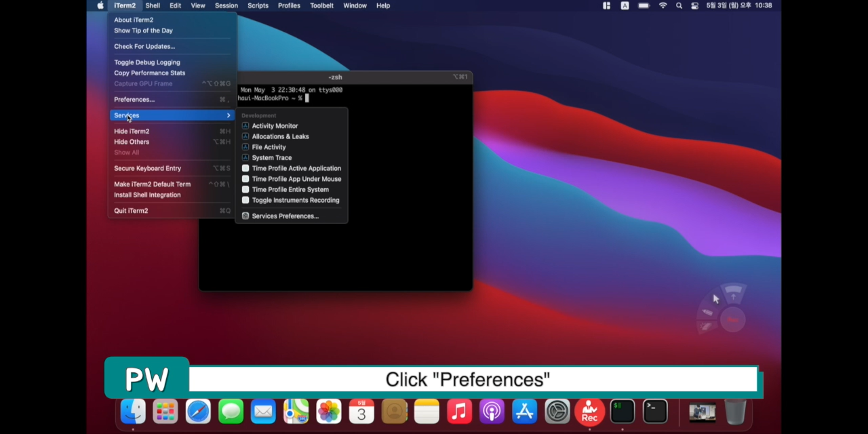The image size is (868, 434).
Task: Open the Edit menu
Action: coord(175,5)
